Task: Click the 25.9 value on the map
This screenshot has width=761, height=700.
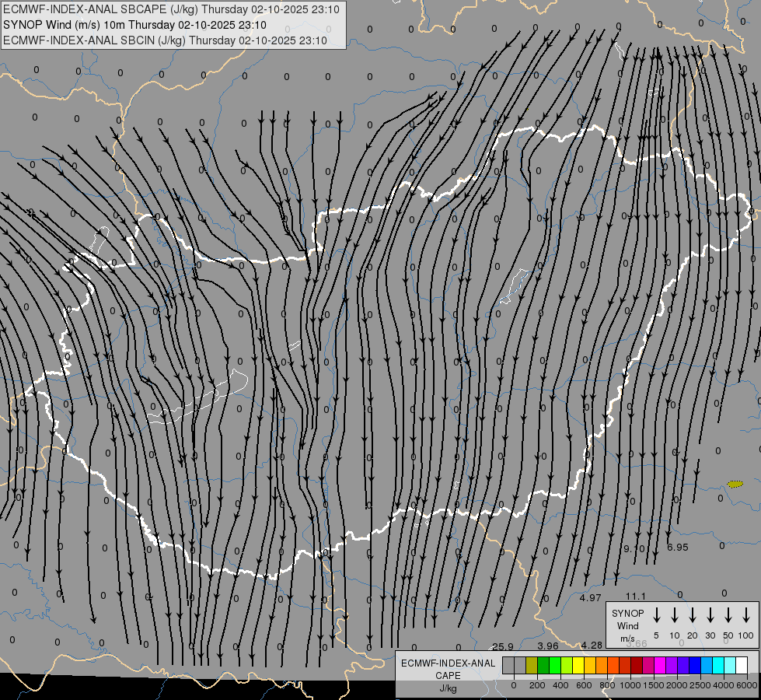Action: 503,646
